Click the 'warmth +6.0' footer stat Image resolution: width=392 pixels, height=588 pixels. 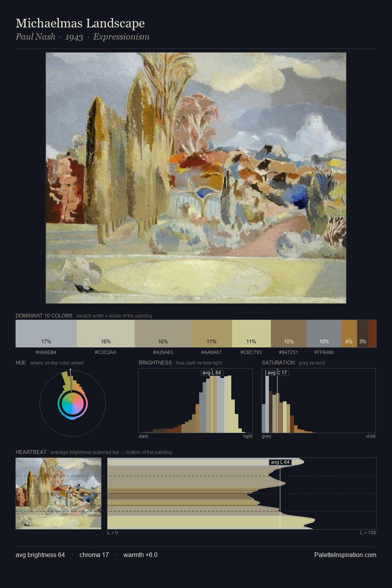point(140,555)
